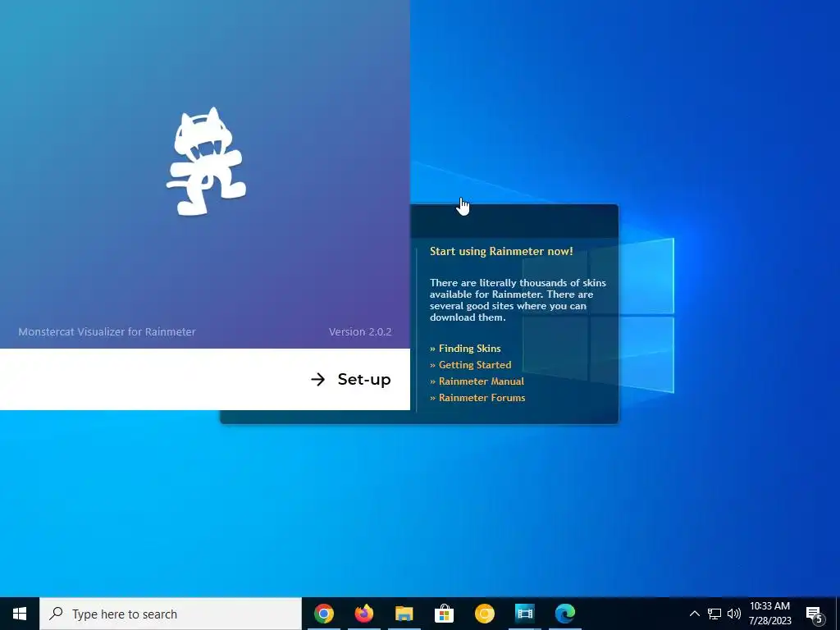Open the Rainmeter Forums link
This screenshot has width=840, height=630.
click(x=482, y=398)
